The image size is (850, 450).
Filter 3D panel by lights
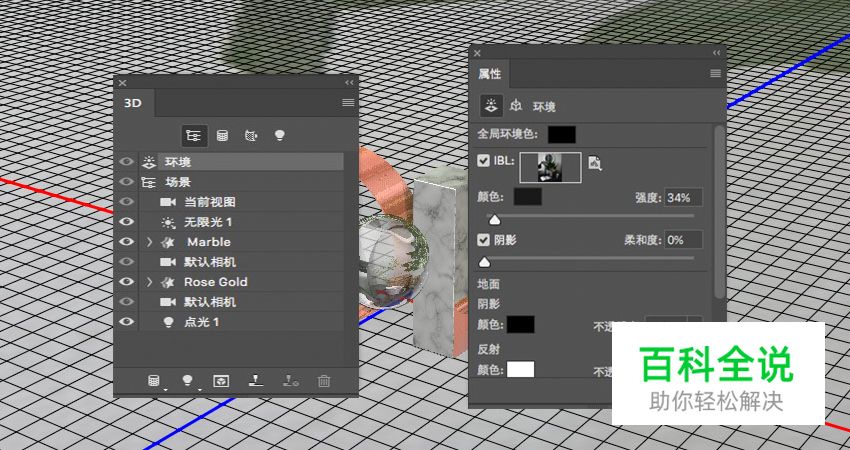pos(279,136)
